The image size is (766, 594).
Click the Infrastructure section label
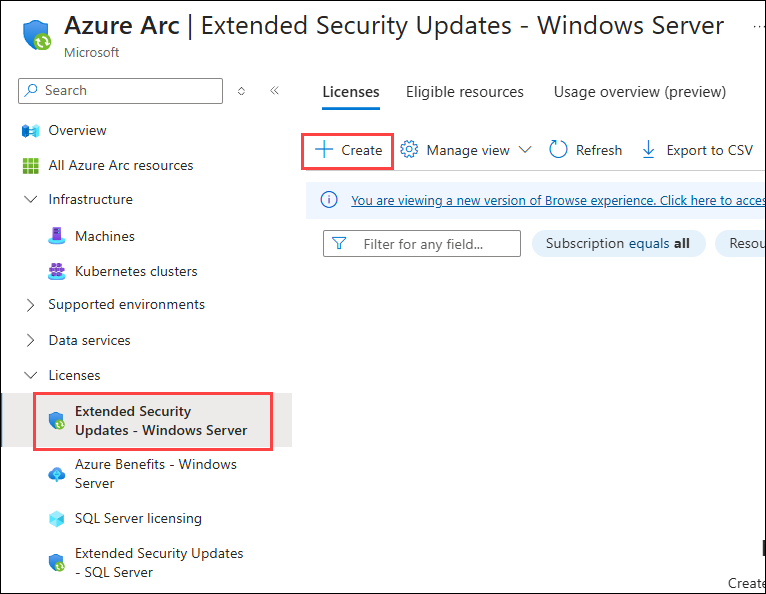[90, 199]
